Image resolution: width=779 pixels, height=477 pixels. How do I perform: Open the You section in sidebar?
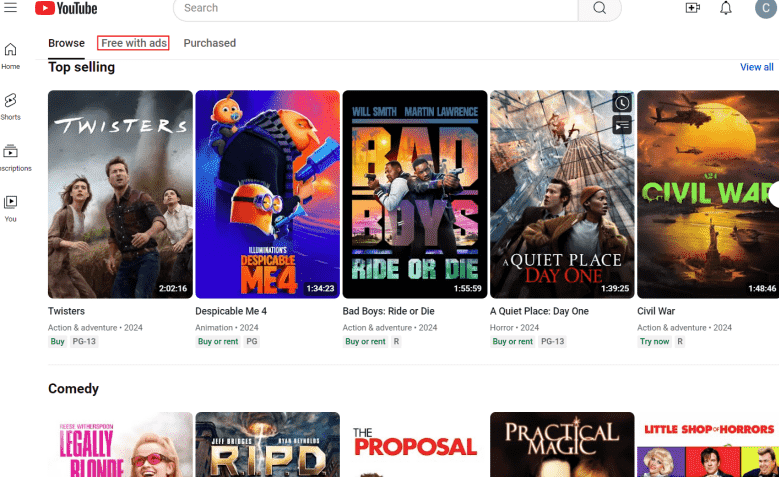10,207
